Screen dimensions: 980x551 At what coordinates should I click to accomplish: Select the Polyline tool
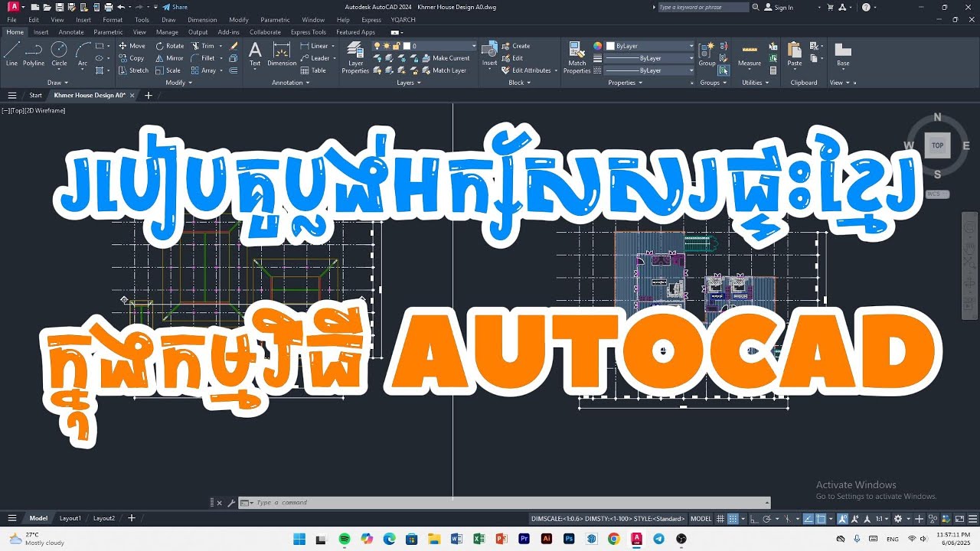pos(34,54)
